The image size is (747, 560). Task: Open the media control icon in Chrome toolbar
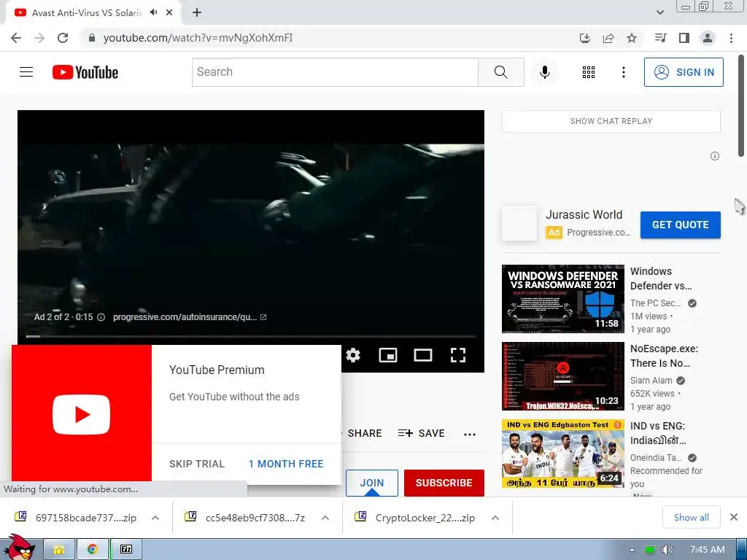click(660, 38)
